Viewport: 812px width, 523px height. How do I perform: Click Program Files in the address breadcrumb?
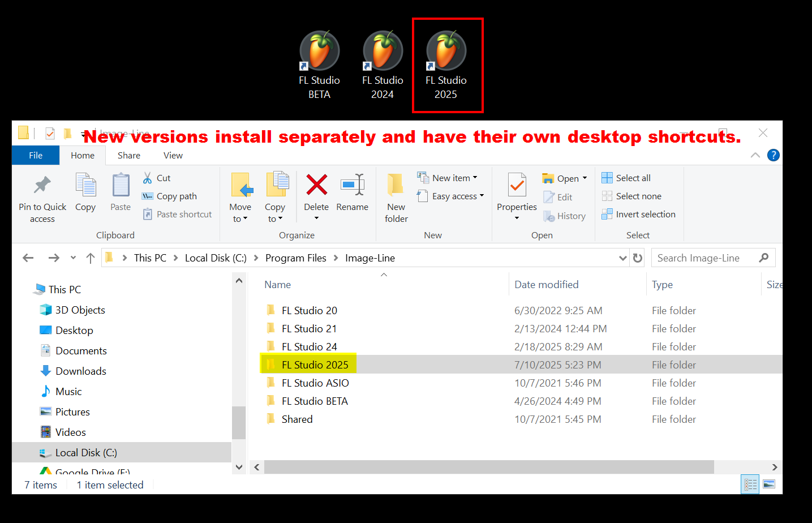pos(296,258)
